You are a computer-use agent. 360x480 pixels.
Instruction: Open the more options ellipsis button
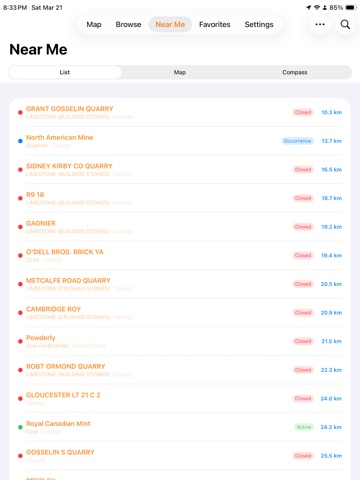[x=320, y=24]
